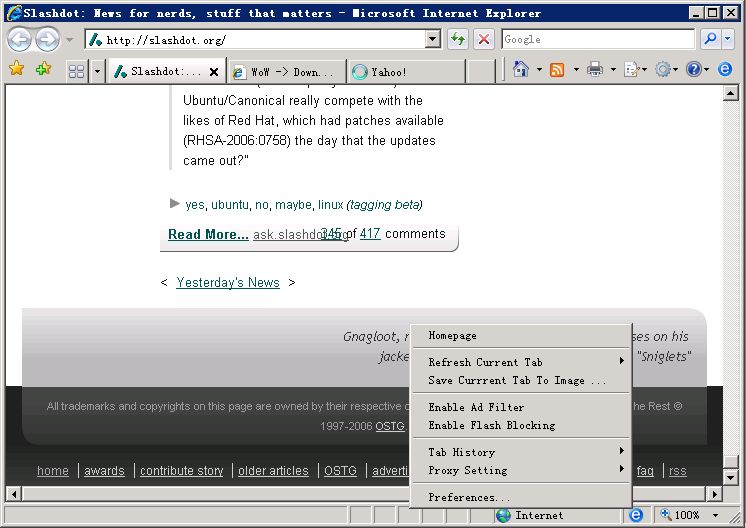Click the blue IE plugin icon in toolbar
746x528 pixels.
click(725, 69)
